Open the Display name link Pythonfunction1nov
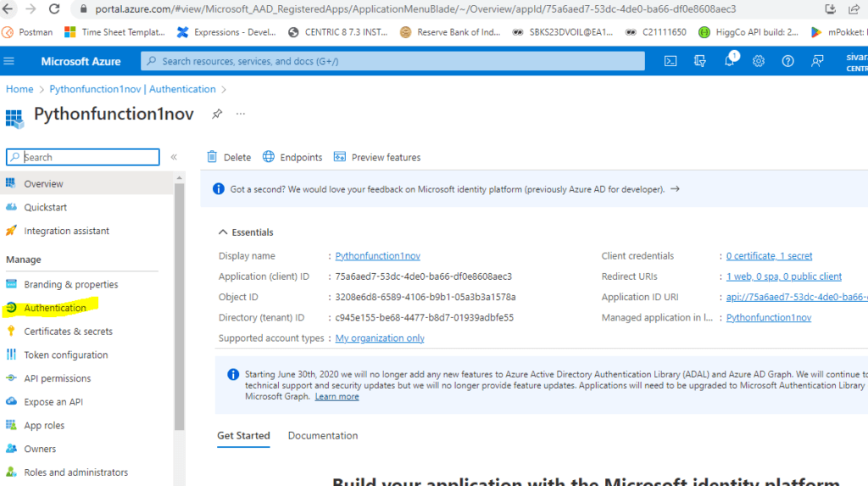Viewport: 868px width, 486px height. [x=377, y=256]
